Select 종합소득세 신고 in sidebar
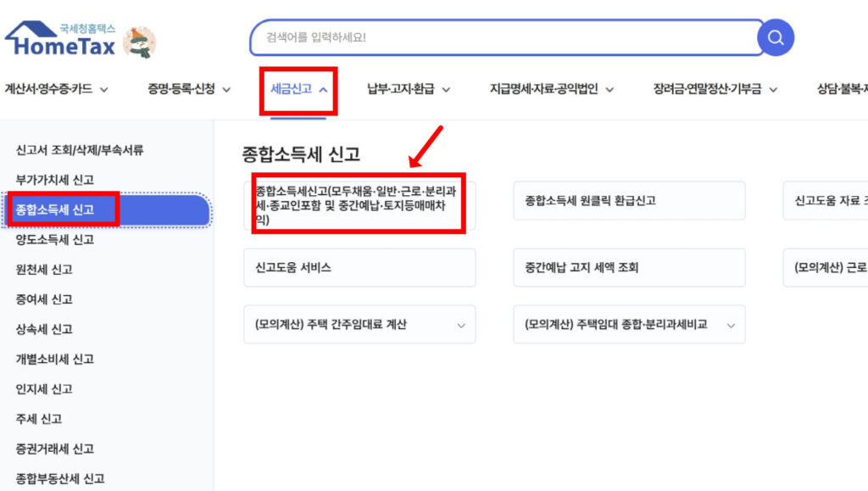 [x=107, y=209]
